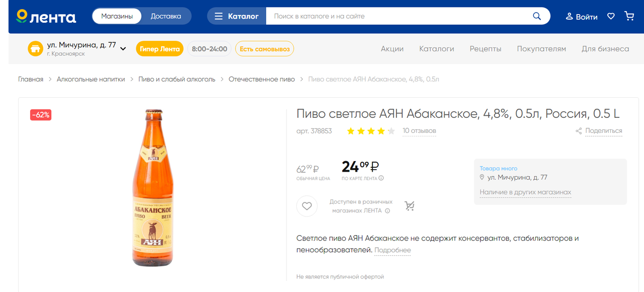The image size is (644, 292).
Task: Click the yellow store icon
Action: 35,49
